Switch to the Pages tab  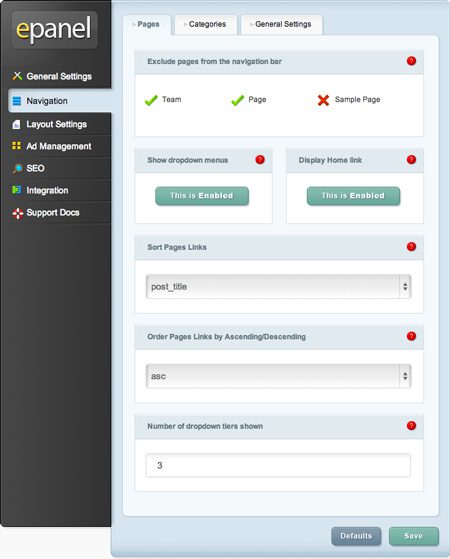147,24
